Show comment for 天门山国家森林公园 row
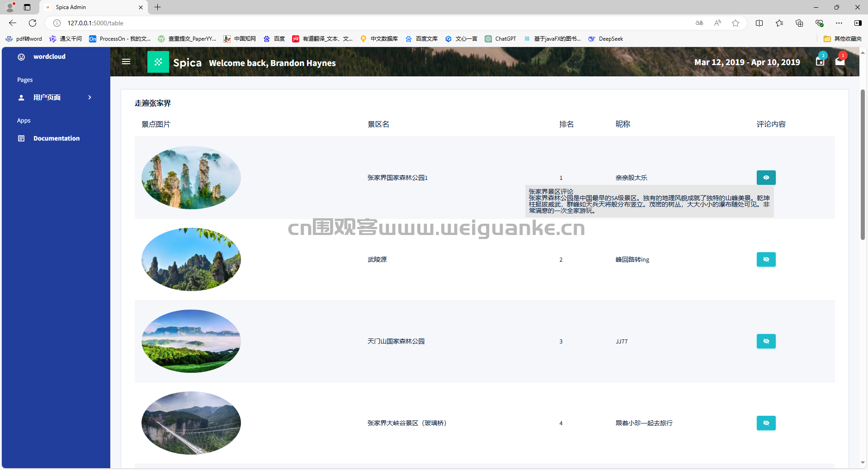The image size is (868, 470). click(x=766, y=341)
